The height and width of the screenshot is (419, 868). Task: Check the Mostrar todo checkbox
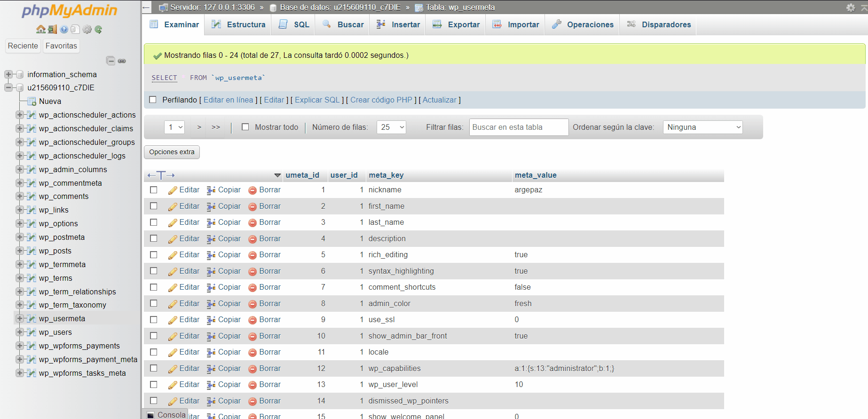pyautogui.click(x=245, y=127)
